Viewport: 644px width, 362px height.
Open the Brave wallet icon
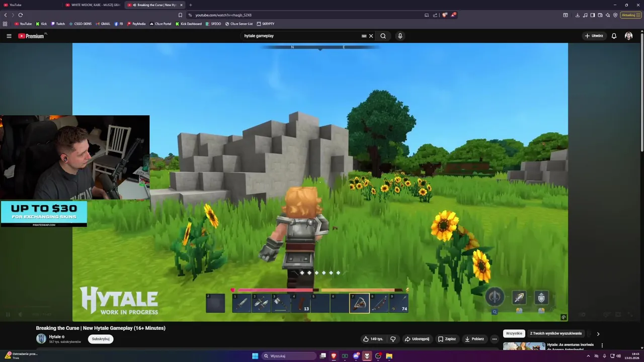point(600,15)
